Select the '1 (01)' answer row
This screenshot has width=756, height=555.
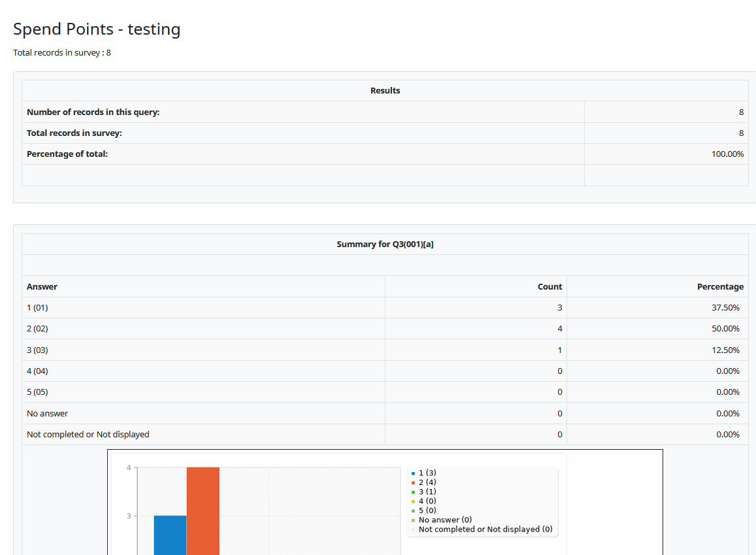[x=37, y=308]
